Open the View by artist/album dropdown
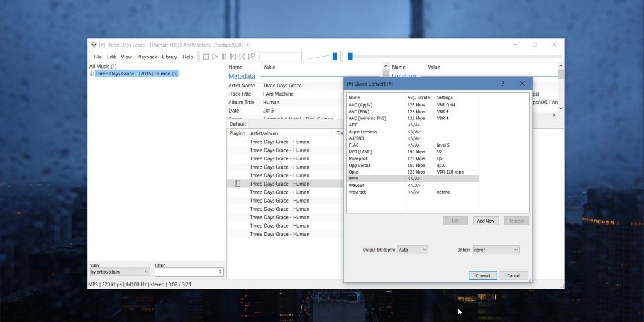Screen dimensions: 644x322 (x=120, y=272)
